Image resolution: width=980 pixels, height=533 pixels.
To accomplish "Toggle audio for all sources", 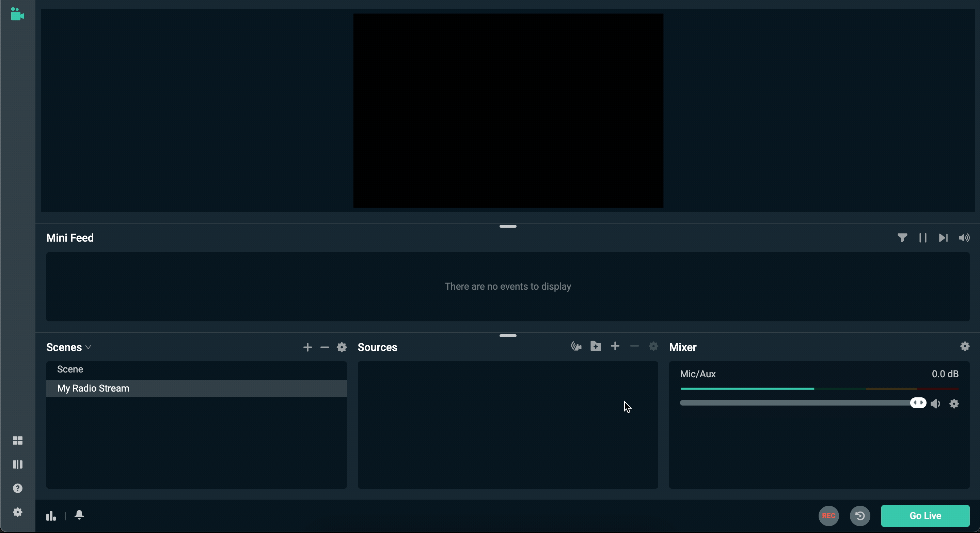I will click(575, 347).
